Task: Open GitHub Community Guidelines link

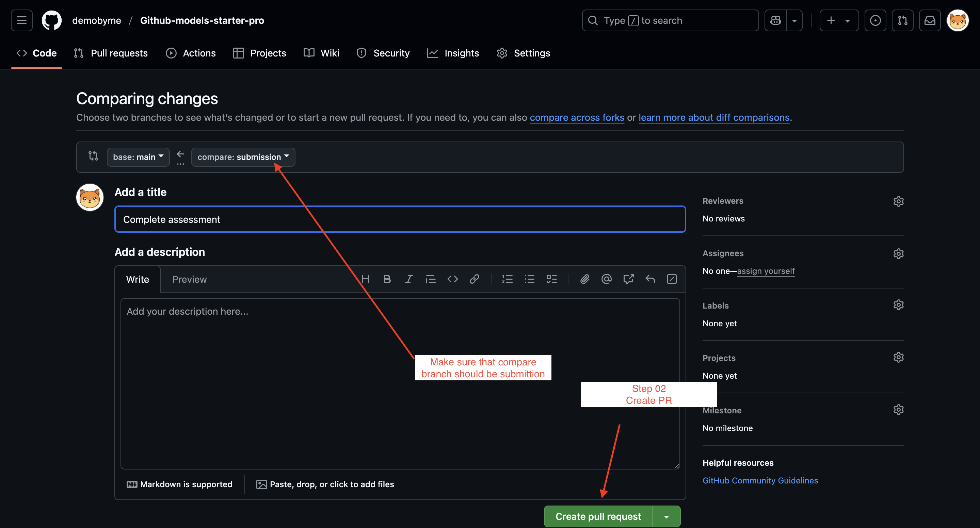Action: [x=760, y=480]
